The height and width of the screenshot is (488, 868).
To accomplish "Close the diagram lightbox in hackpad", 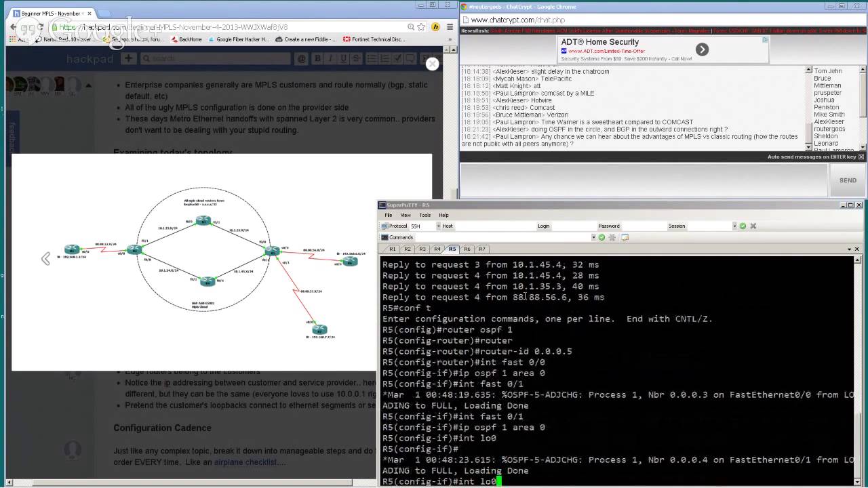I will (432, 64).
